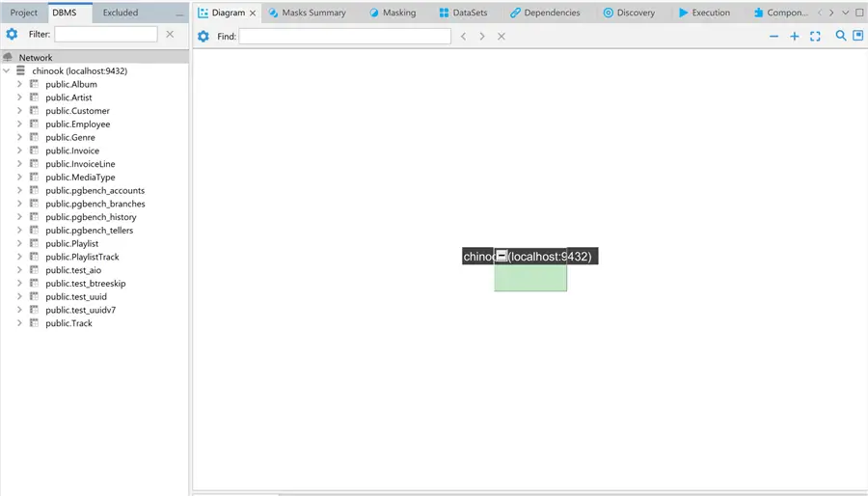868x496 pixels.
Task: Select public.pgbench_branches in the tree
Action: coord(95,204)
